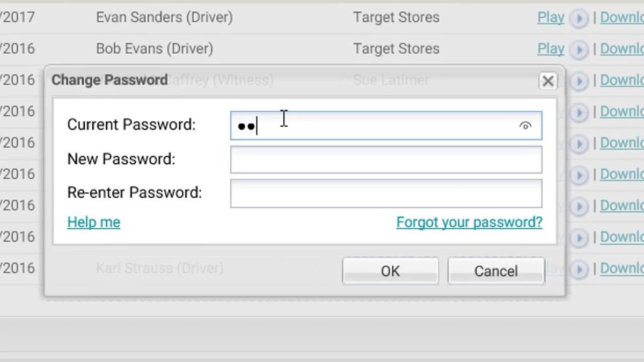
Task: Select the Re-enter Password field
Action: click(x=386, y=193)
